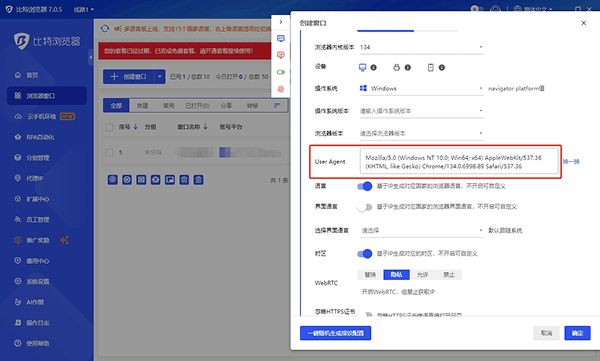Check the header select-all checkbox
The height and width of the screenshot is (361, 600).
pos(109,127)
